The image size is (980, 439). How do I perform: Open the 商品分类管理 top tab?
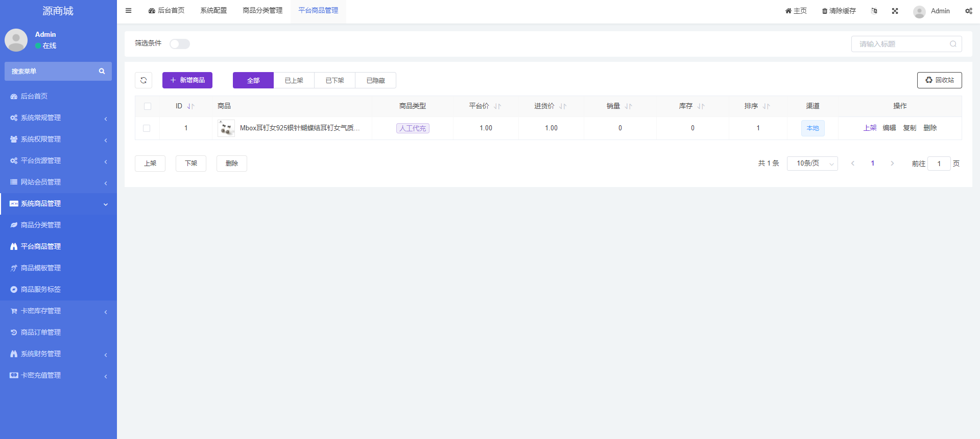[x=262, y=11]
